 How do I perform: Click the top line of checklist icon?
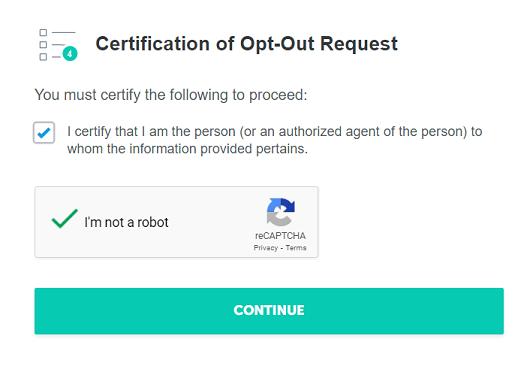[x=64, y=32]
